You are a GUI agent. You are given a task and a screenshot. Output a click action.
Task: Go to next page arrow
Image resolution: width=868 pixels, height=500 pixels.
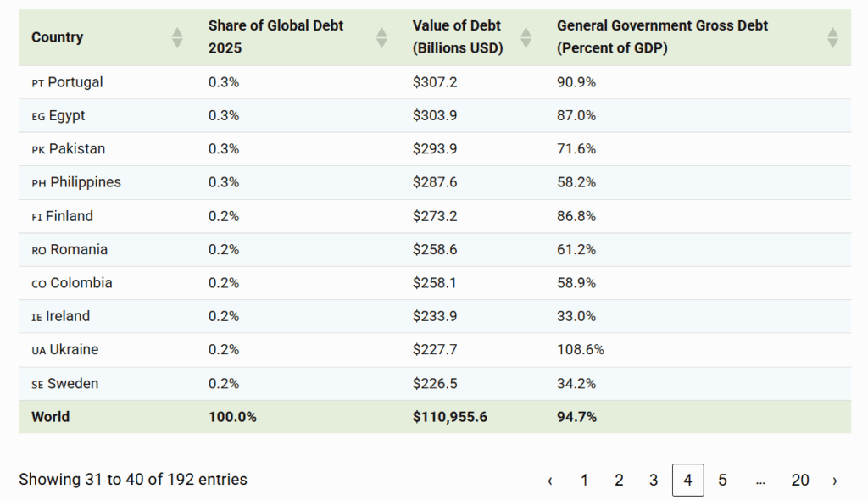point(834,481)
